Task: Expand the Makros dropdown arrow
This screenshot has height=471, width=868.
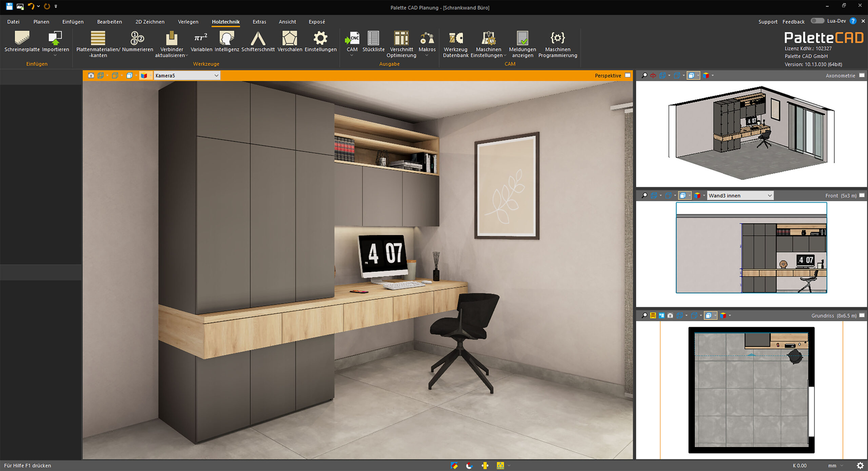Action: pos(427,56)
